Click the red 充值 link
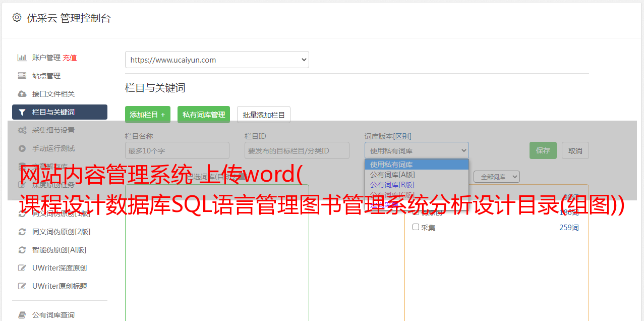Image resolution: width=644 pixels, height=321 pixels. click(x=70, y=58)
